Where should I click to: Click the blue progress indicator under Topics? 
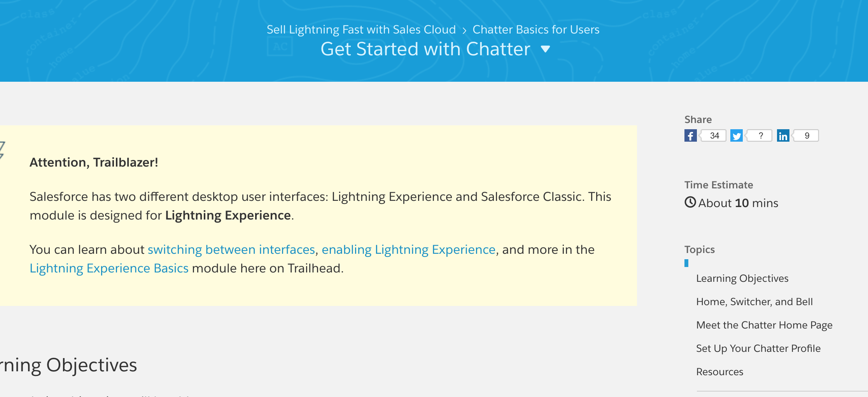coord(686,263)
